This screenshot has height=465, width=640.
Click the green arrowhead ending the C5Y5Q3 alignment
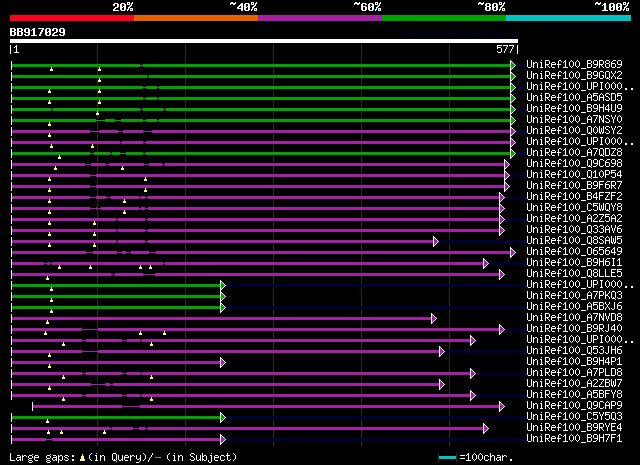point(223,418)
